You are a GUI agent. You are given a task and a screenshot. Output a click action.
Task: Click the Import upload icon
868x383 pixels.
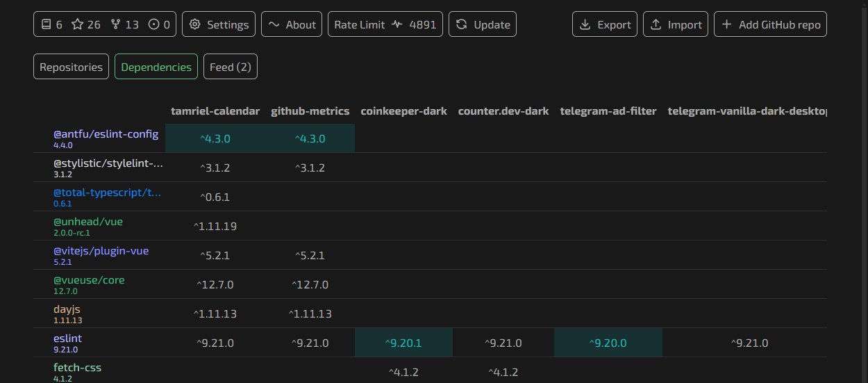click(656, 24)
